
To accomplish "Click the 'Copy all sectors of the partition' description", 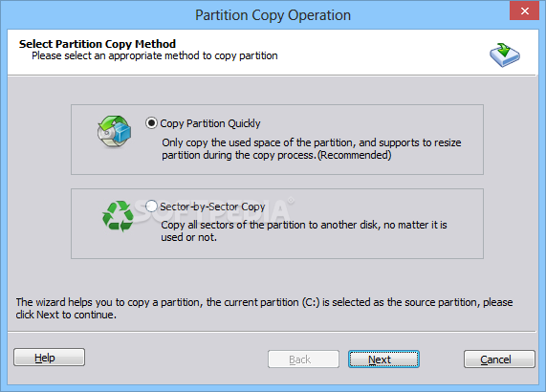I will (304, 230).
